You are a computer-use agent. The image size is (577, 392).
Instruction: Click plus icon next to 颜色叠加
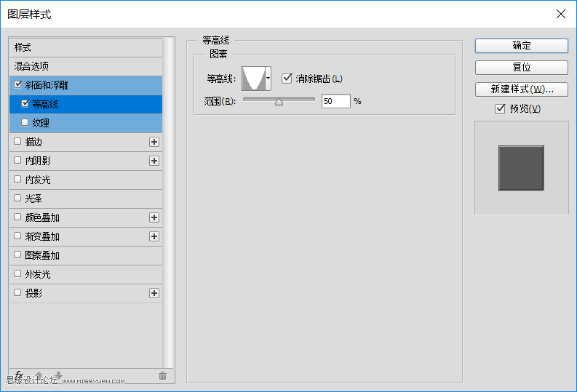coord(154,217)
